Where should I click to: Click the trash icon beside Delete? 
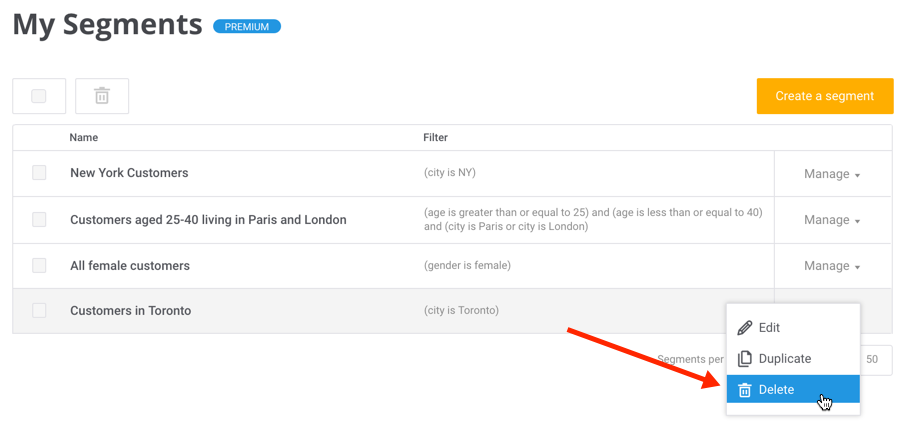click(744, 390)
